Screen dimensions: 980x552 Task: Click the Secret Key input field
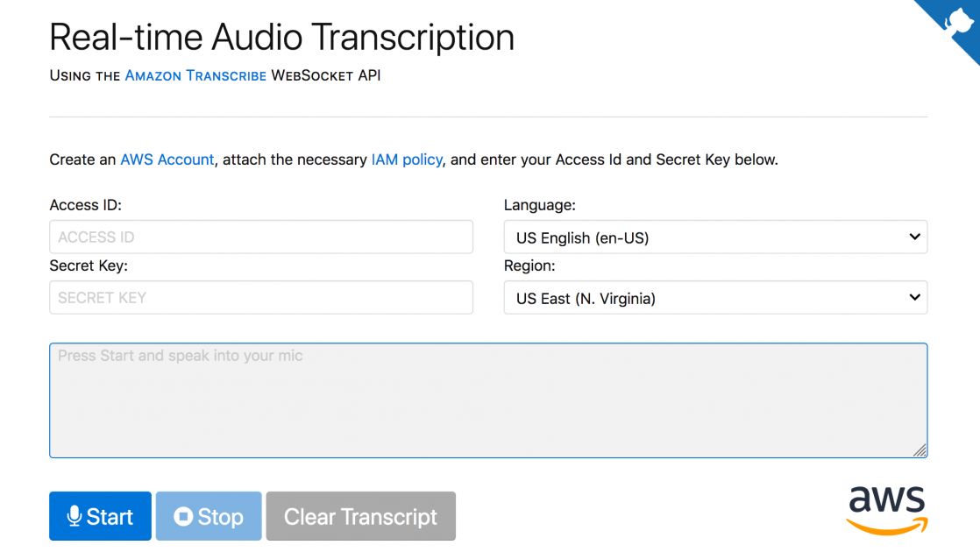pyautogui.click(x=260, y=297)
